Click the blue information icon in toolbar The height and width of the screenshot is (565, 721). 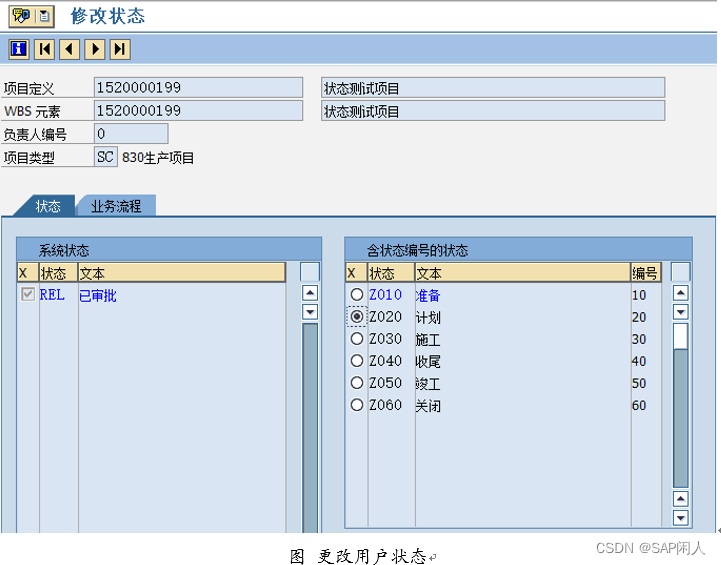coord(19,49)
